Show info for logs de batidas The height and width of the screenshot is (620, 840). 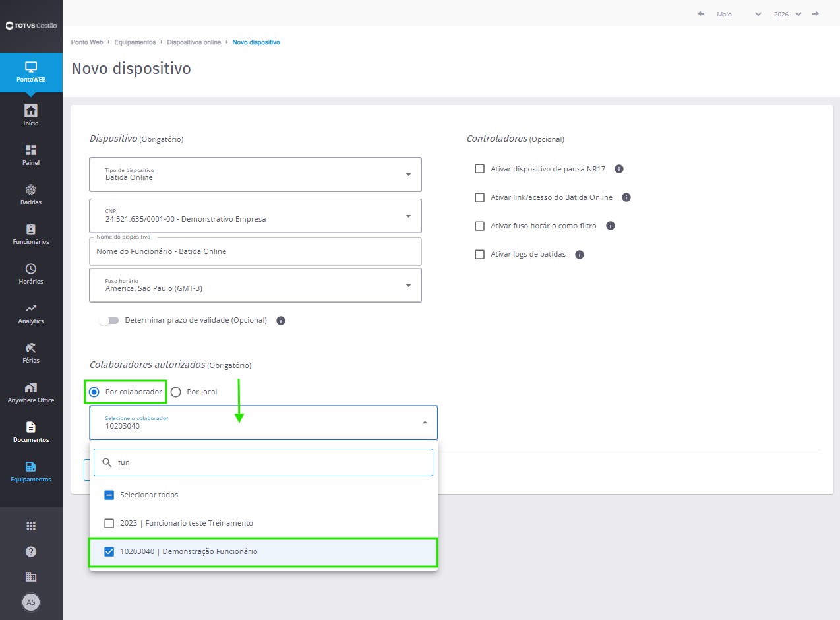[580, 254]
